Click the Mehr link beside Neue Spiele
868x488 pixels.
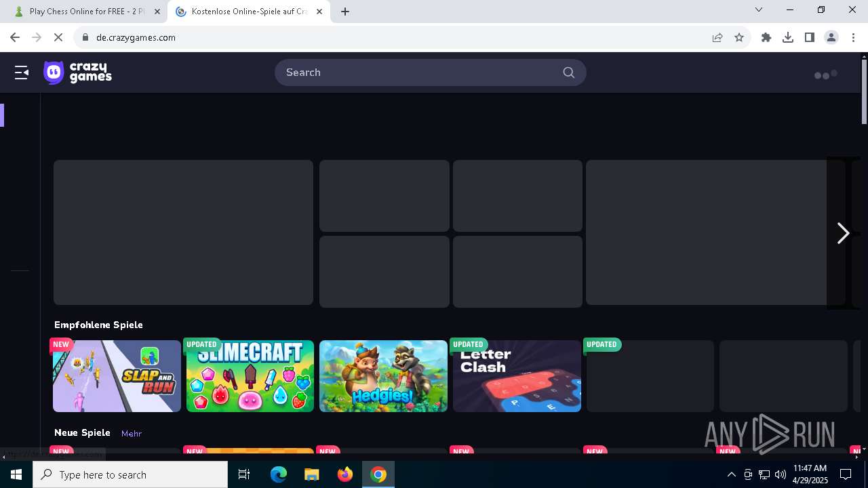132,433
